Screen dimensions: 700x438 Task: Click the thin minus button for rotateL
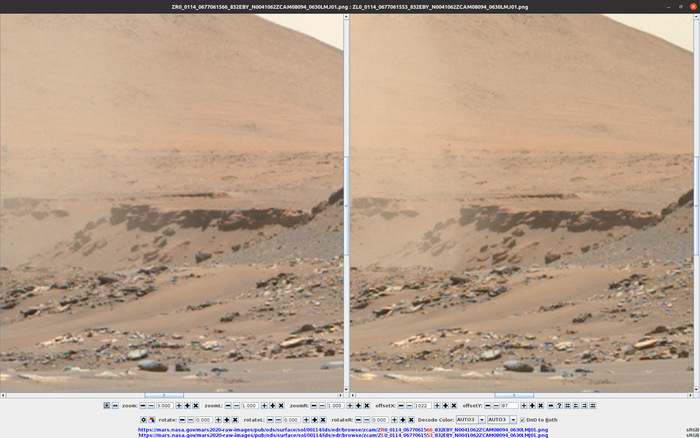tap(279, 420)
